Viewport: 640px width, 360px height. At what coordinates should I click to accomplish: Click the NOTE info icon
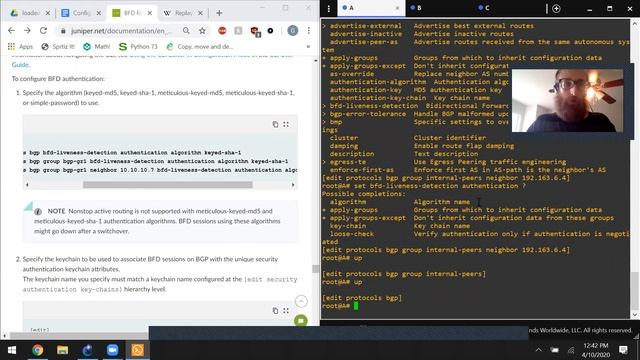tap(38, 211)
